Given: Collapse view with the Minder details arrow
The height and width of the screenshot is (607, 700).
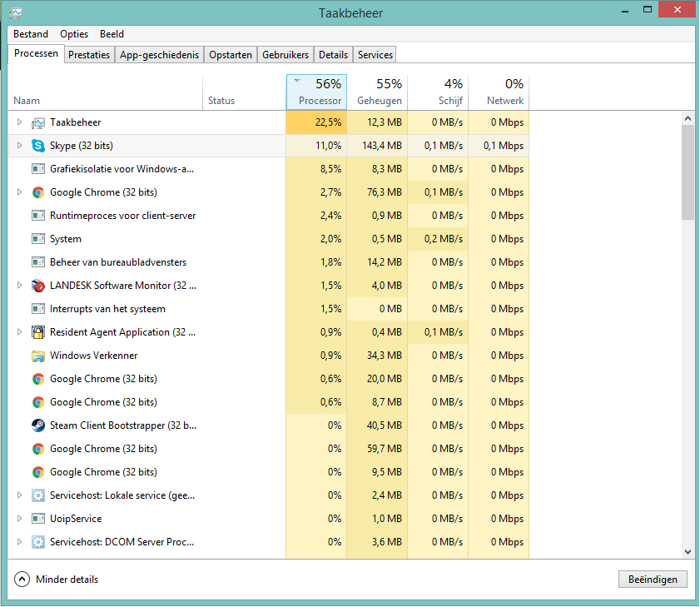Looking at the screenshot, I should [x=22, y=580].
